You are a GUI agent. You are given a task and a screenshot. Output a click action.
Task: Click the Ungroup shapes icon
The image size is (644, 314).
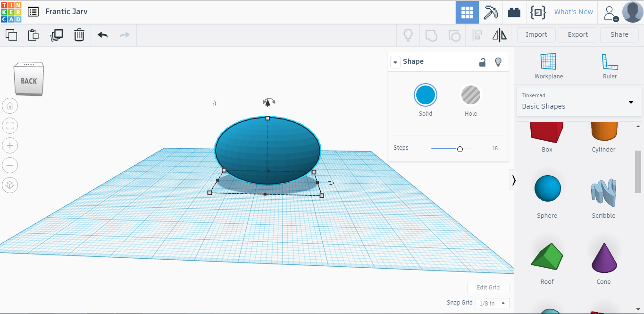coord(454,35)
